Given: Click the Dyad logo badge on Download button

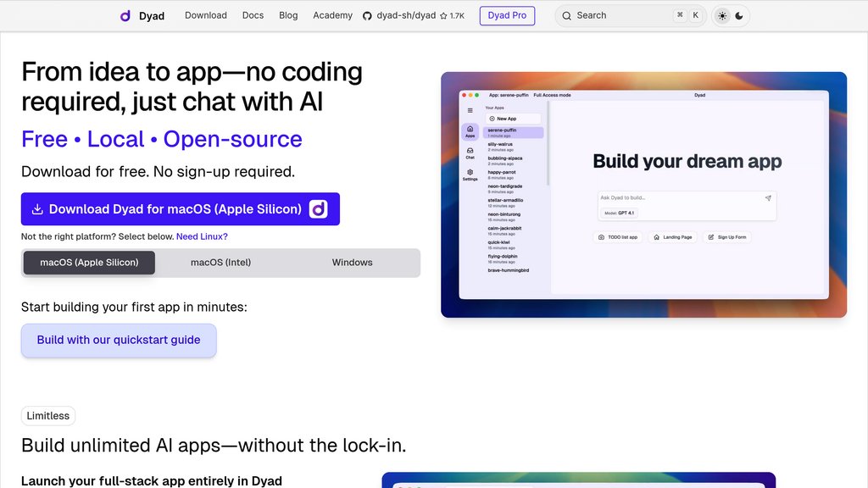Looking at the screenshot, I should pos(318,209).
